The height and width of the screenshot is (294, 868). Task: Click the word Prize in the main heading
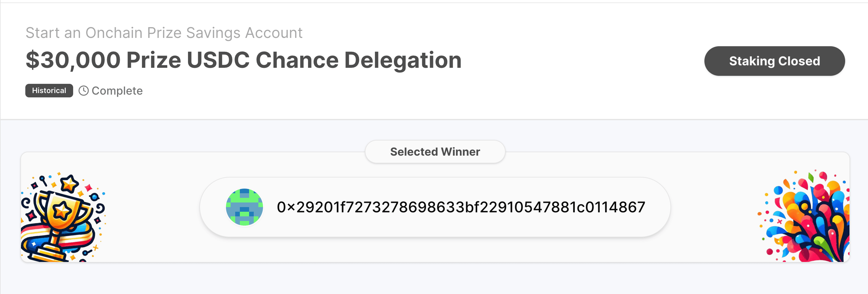pyautogui.click(x=154, y=60)
